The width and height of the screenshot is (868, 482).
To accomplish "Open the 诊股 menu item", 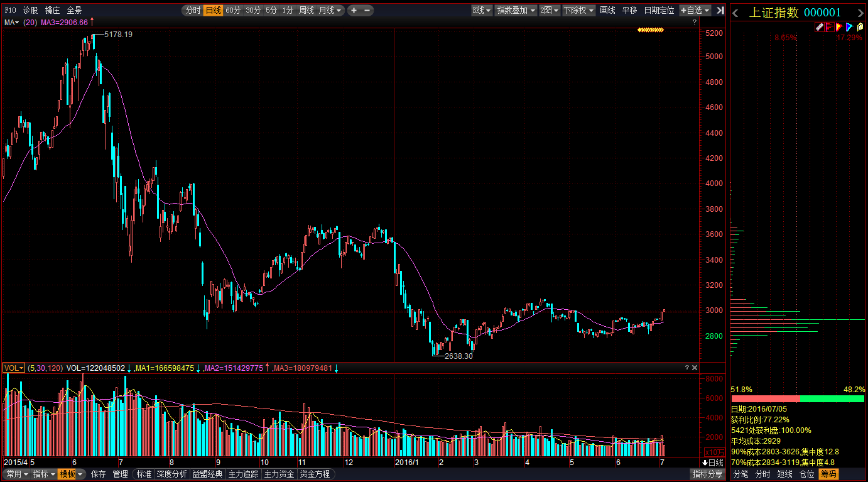I will 30,10.
